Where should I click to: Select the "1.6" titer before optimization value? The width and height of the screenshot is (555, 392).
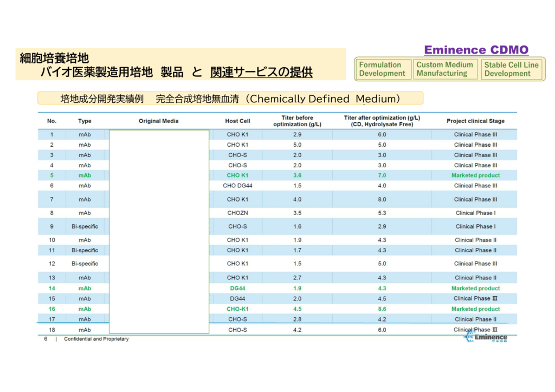(x=298, y=226)
